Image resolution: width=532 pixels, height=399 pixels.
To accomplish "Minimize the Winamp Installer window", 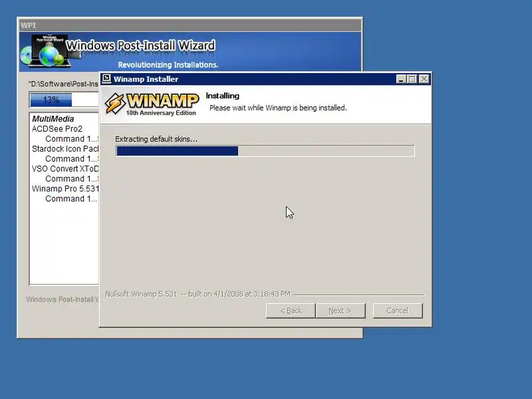I will tap(401, 79).
